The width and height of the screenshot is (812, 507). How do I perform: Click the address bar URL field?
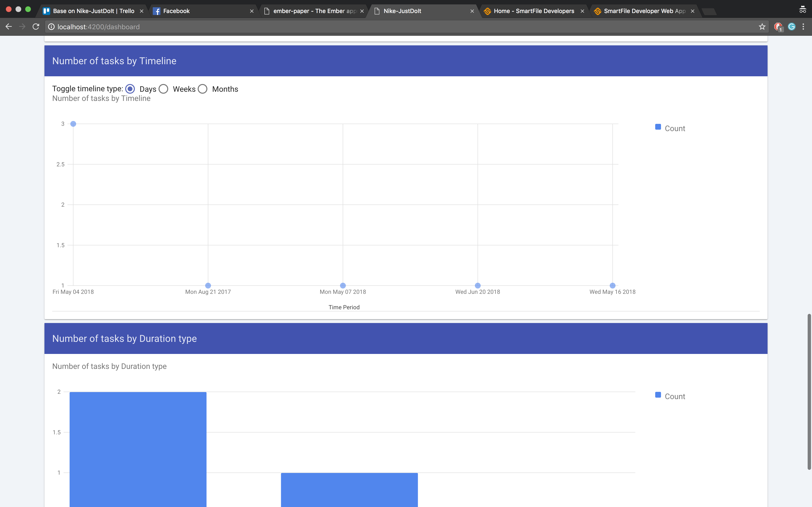[403, 27]
